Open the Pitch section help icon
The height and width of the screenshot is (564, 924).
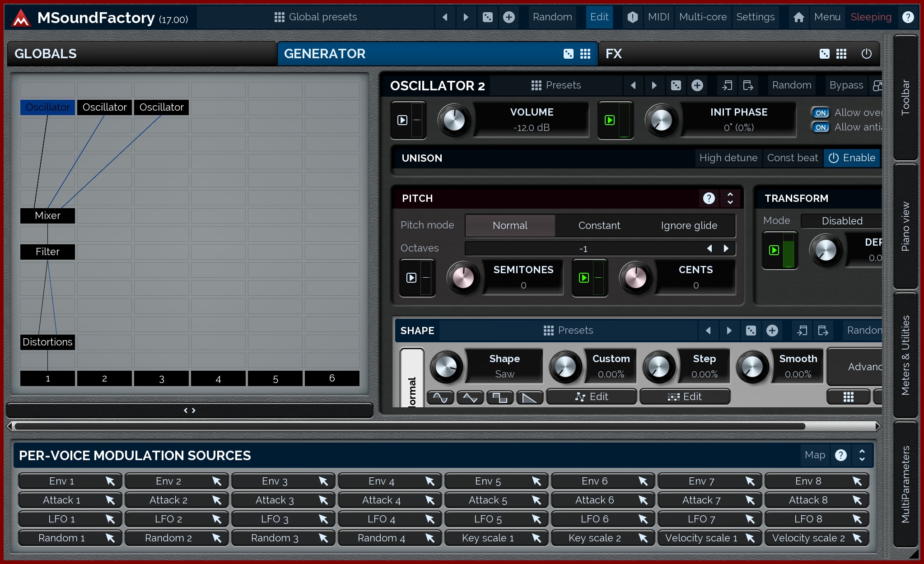click(x=709, y=198)
